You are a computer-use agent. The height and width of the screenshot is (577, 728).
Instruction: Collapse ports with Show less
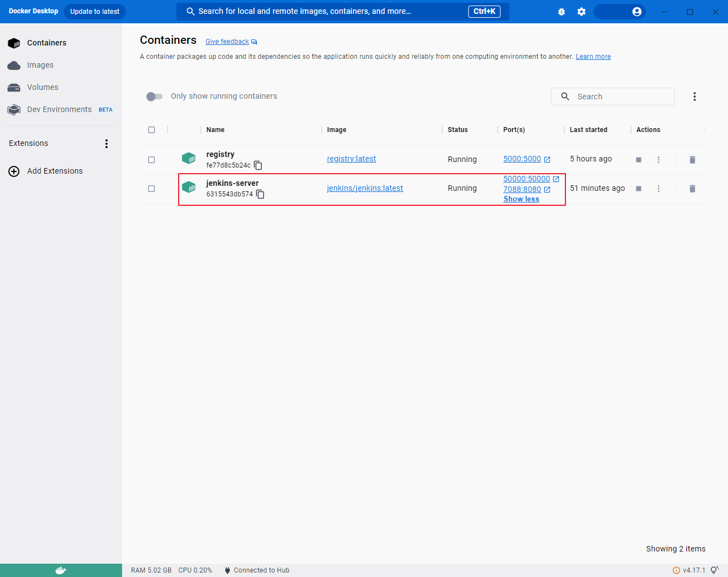pos(521,199)
